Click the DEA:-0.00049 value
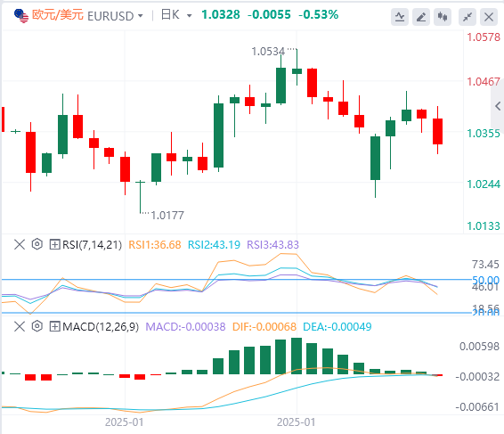504x434 pixels. click(337, 327)
